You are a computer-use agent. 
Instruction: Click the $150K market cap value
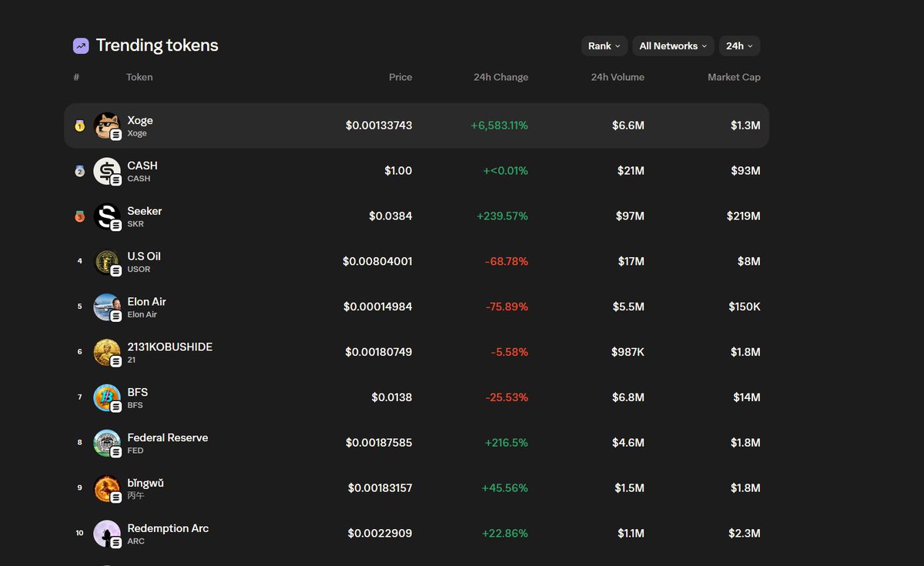[x=745, y=306]
